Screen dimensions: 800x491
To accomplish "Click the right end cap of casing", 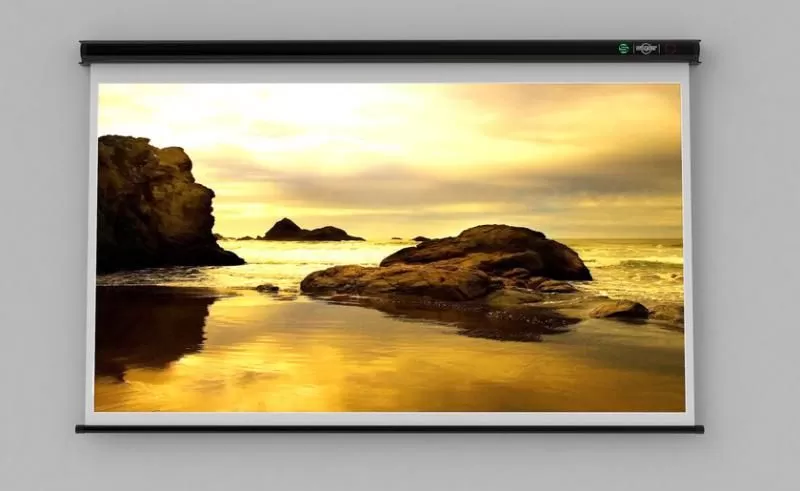I will pyautogui.click(x=695, y=50).
